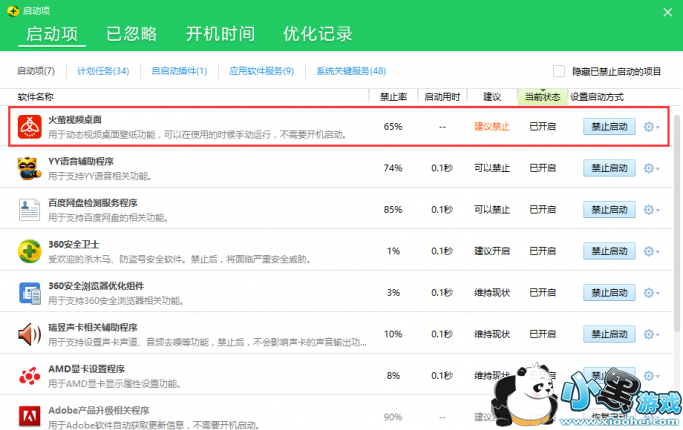
Task: Click the 软件名称 column header
Action: coord(36,97)
